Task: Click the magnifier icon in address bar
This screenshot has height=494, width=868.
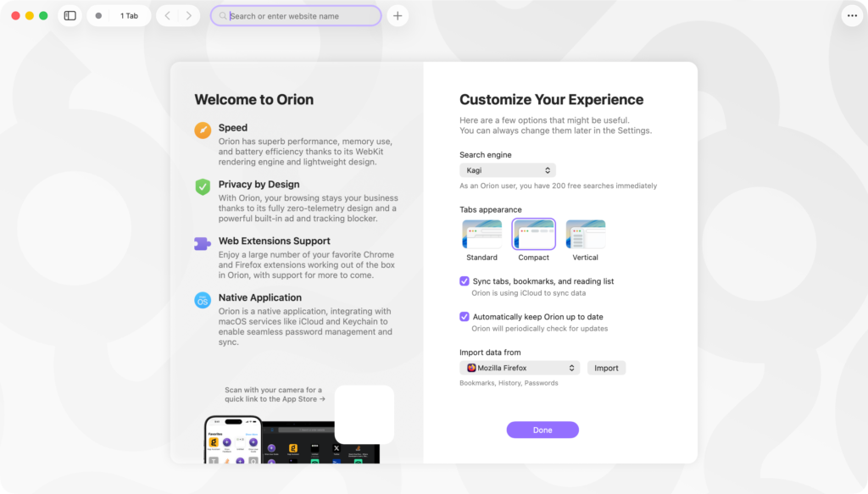Action: pos(223,16)
